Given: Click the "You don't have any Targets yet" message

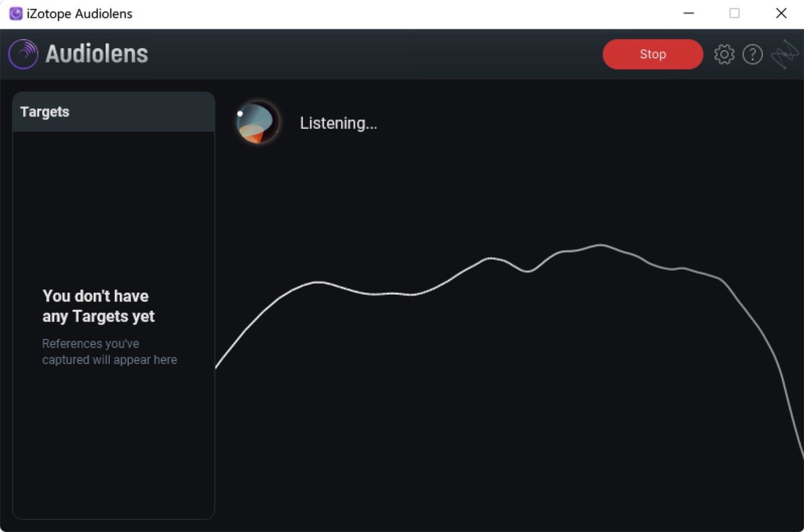Looking at the screenshot, I should 98,306.
